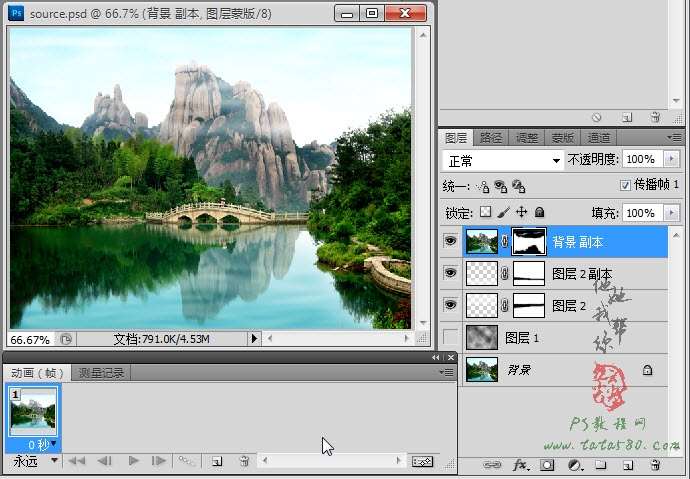The image size is (690, 479).
Task: Convert to timeline animation icon
Action: [422, 461]
